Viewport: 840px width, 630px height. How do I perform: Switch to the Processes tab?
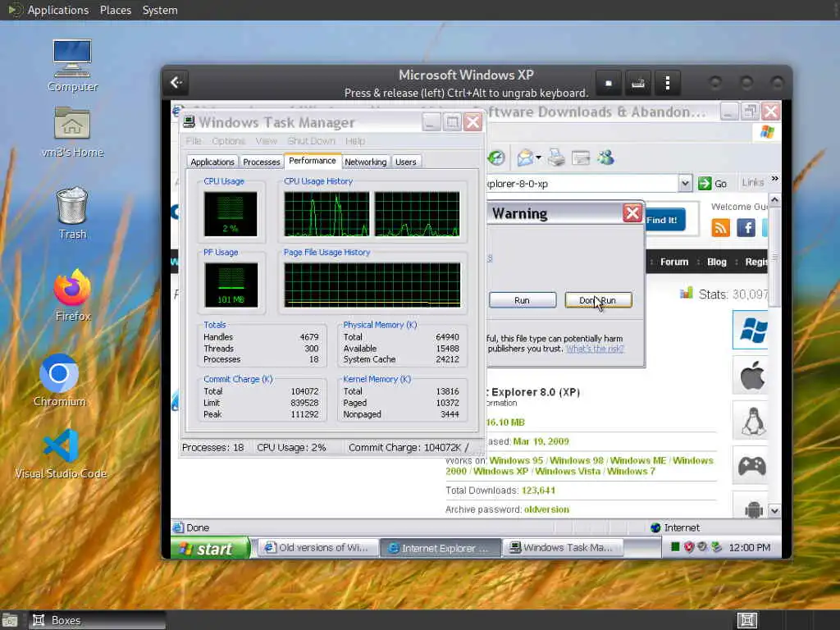coord(262,162)
